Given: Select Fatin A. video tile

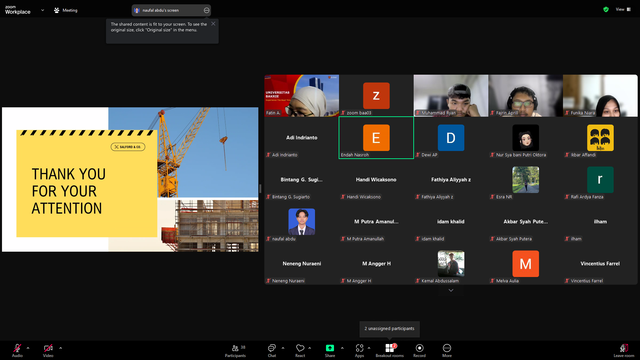Looking at the screenshot, I should click(x=302, y=96).
